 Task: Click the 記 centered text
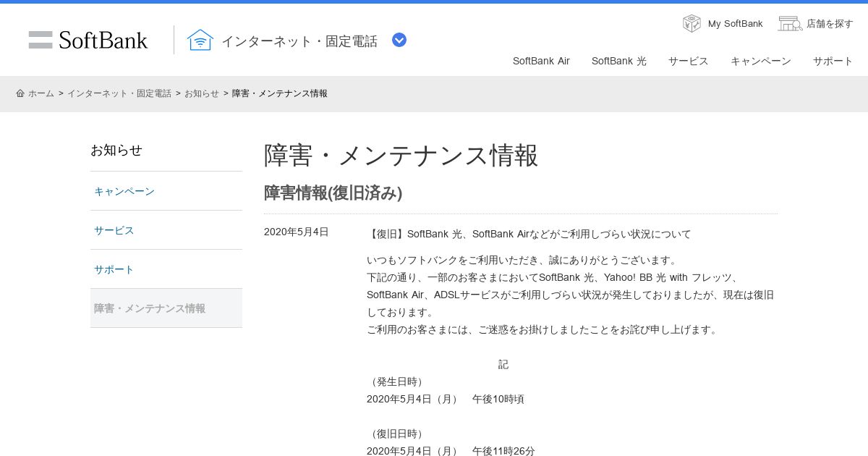click(503, 364)
